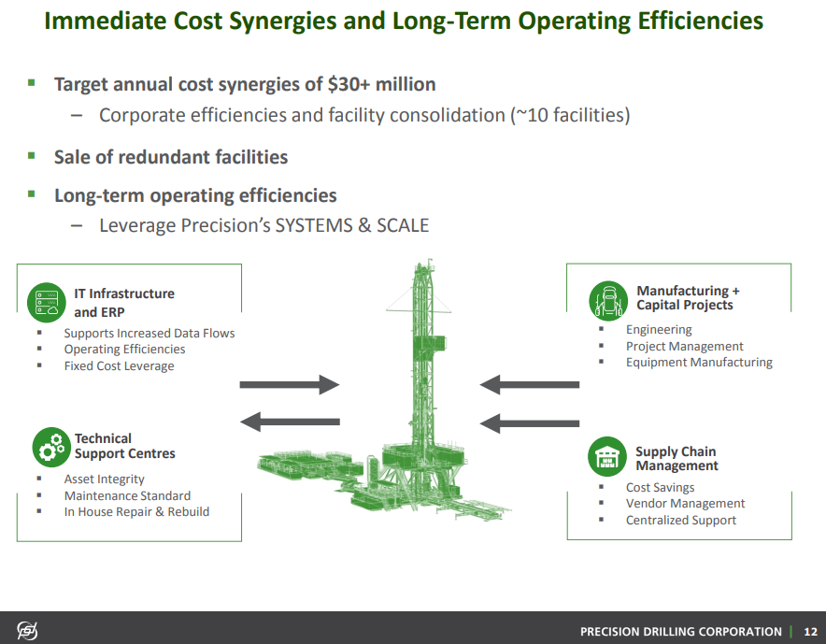Viewport: 826px width, 644px height.
Task: Click the 'Technical Support Centres' heading
Action: point(125,446)
